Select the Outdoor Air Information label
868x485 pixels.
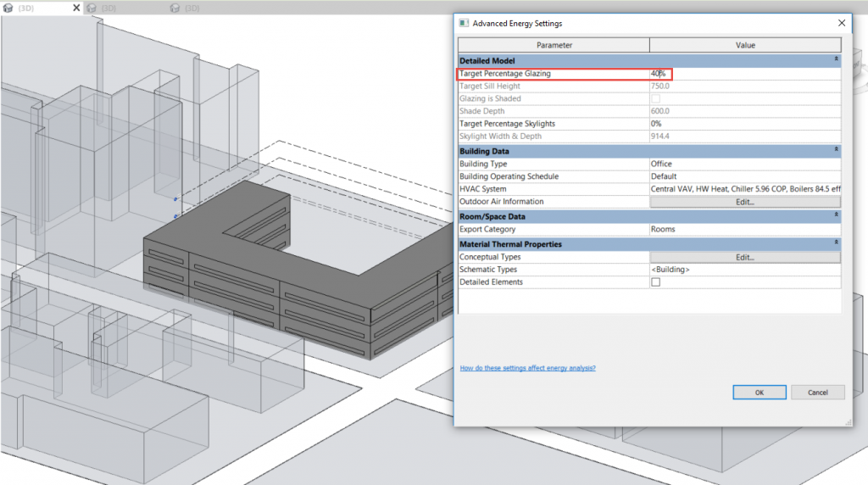pyautogui.click(x=502, y=202)
